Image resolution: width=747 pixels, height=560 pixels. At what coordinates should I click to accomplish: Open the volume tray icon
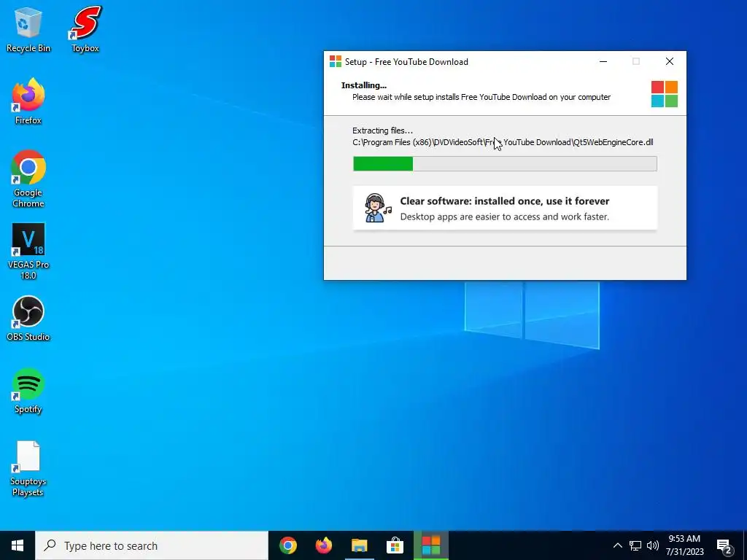pyautogui.click(x=653, y=545)
